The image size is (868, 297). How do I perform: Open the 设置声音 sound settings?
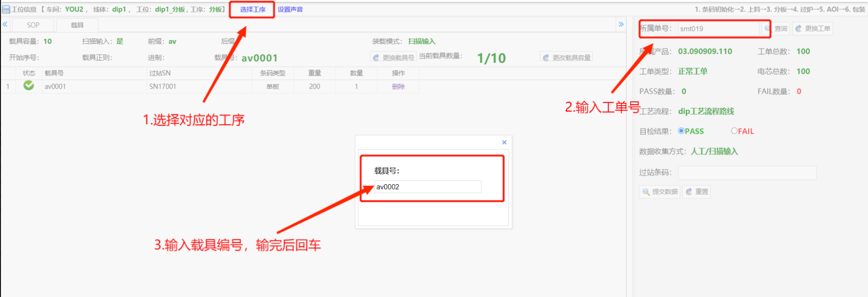(x=290, y=10)
